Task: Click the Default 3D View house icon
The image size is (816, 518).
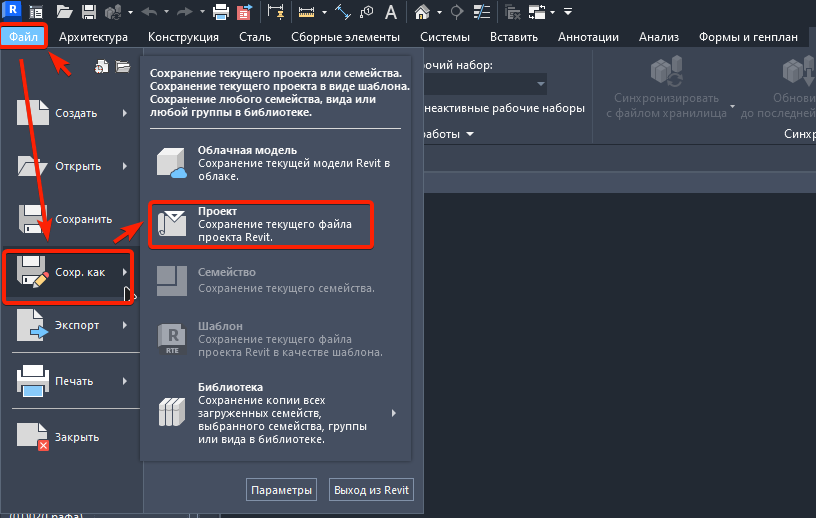Action: coord(422,11)
